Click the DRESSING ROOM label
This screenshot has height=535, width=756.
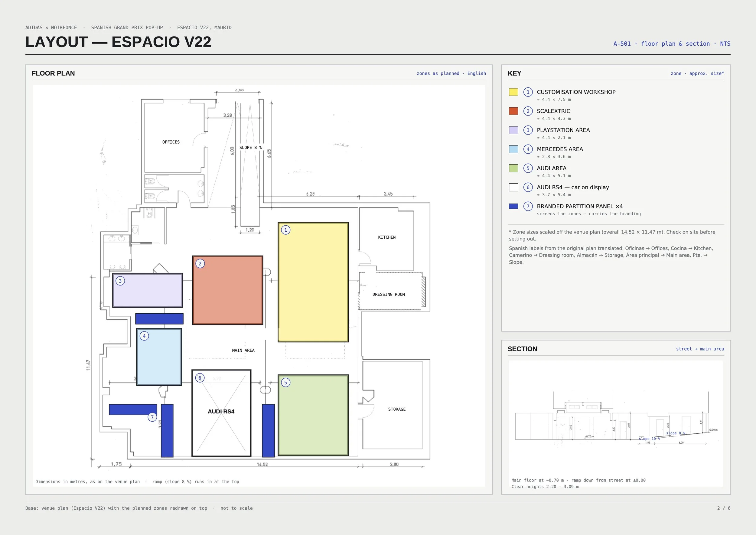[389, 295]
